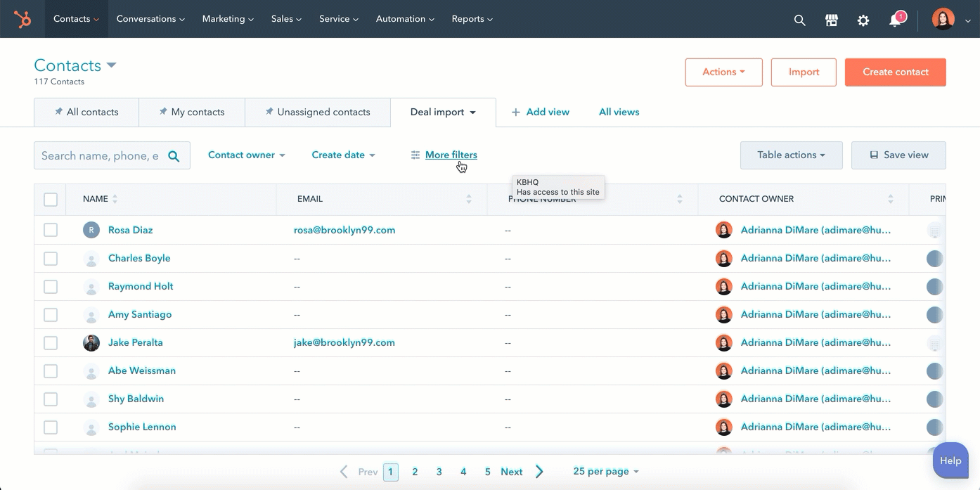Open the Contacts navigation menu
The height and width of the screenshot is (490, 980).
76,19
